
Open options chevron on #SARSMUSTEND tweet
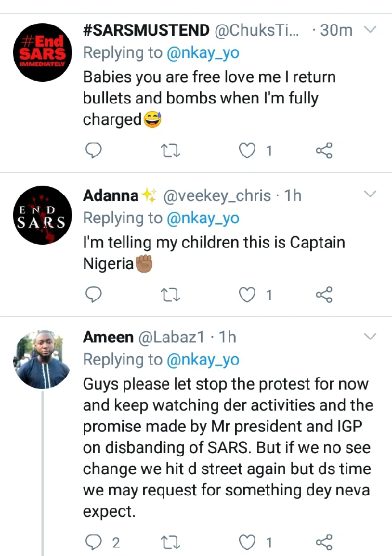tap(370, 29)
